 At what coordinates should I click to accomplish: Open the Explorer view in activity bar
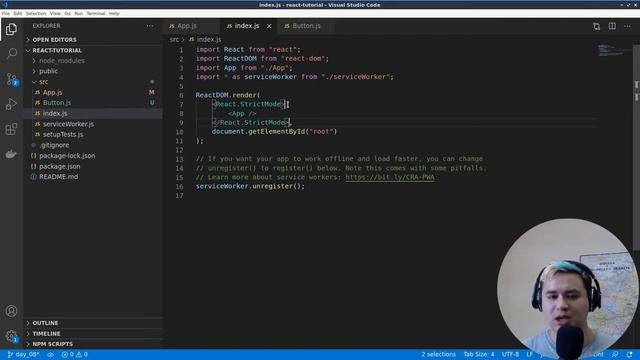pyautogui.click(x=11, y=29)
